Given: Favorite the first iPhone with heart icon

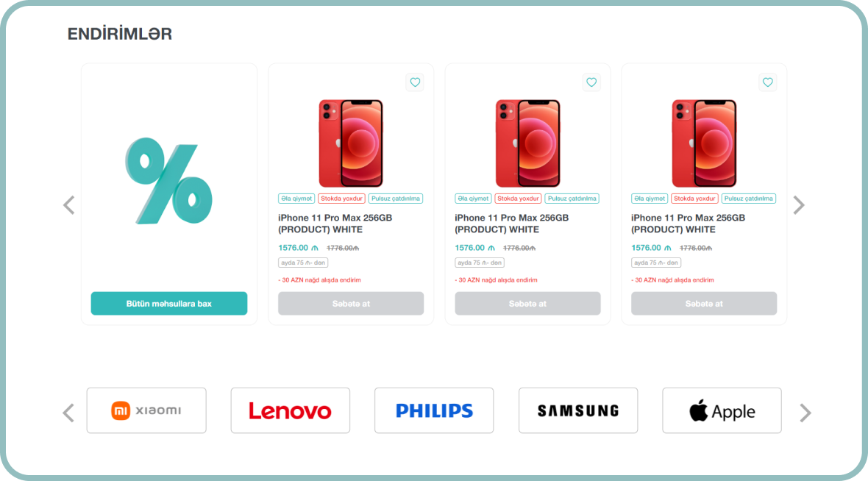Looking at the screenshot, I should pyautogui.click(x=415, y=82).
